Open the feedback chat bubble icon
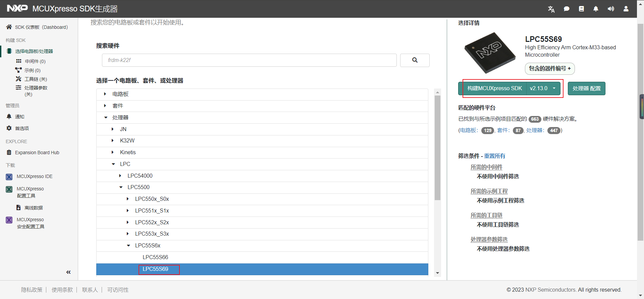This screenshot has height=299, width=644. click(567, 9)
